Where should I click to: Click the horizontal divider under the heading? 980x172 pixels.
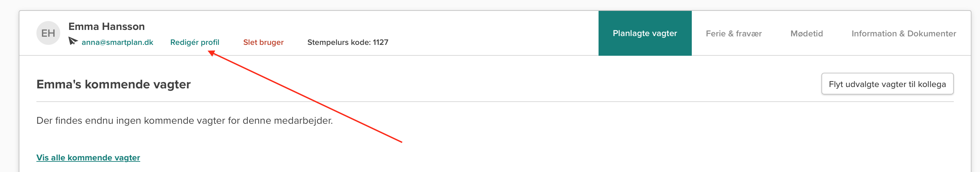pyautogui.click(x=494, y=101)
